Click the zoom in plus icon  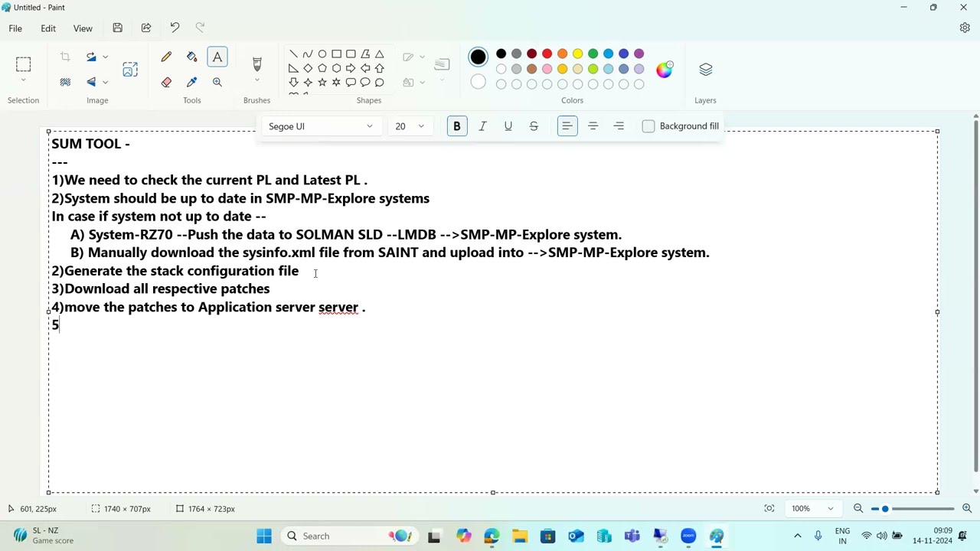[967, 508]
